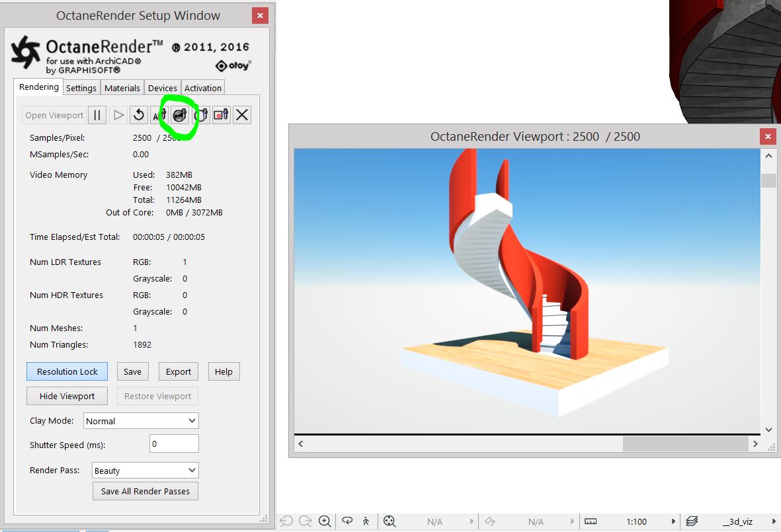Click the Save button
The height and width of the screenshot is (532, 781).
pos(132,372)
